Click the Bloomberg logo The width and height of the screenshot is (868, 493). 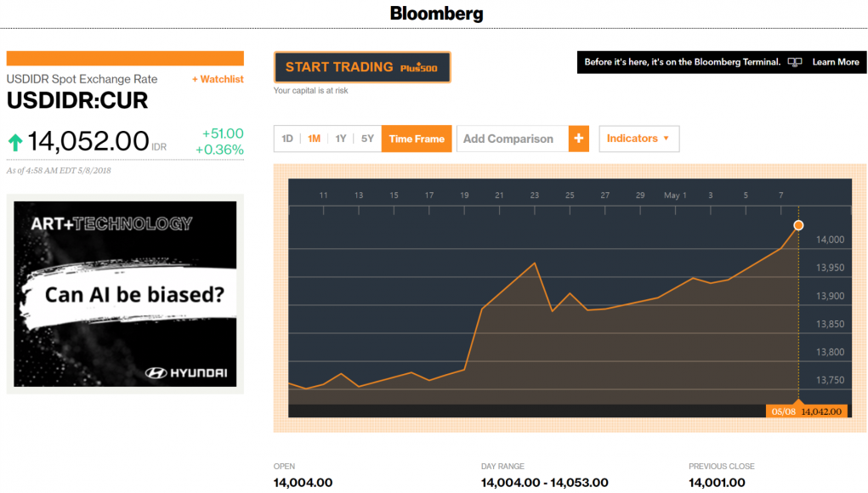tap(436, 14)
